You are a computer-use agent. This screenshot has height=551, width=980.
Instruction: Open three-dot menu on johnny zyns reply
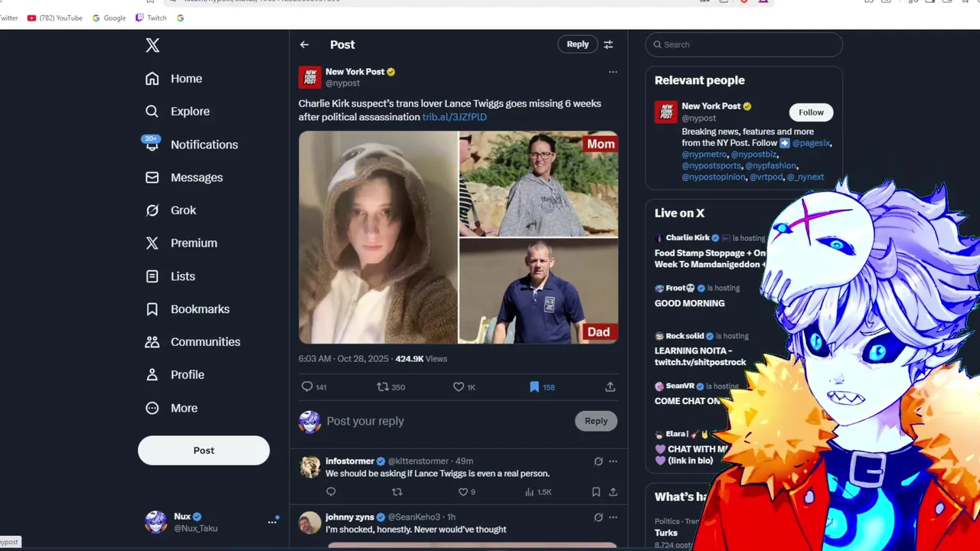612,517
